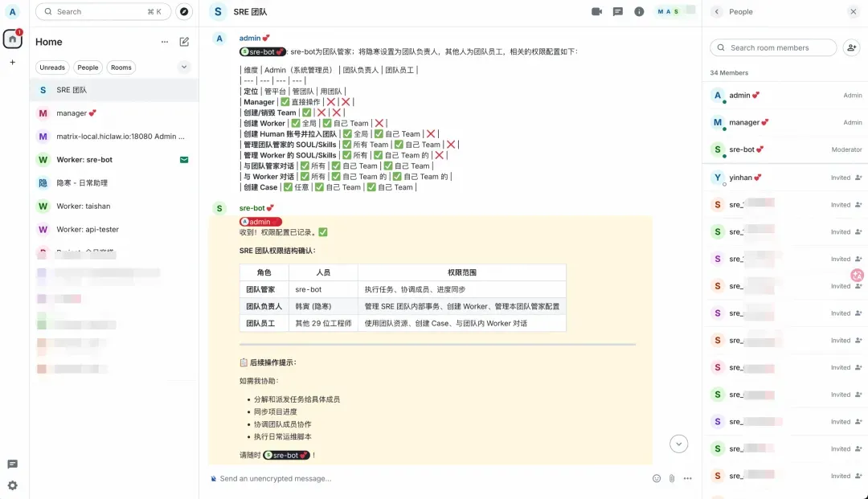Screen dimensions: 868x499
Task: Click the SRE 团队 room title
Action: (250, 11)
